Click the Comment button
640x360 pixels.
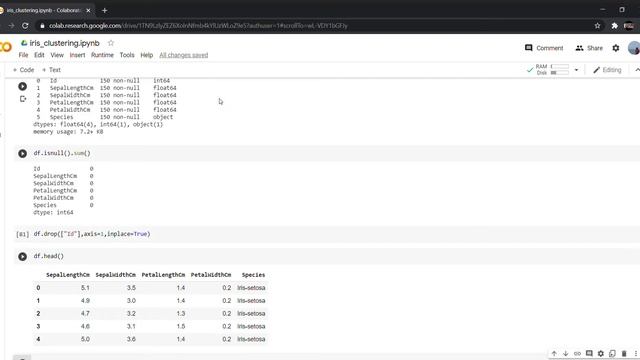[x=544, y=48]
